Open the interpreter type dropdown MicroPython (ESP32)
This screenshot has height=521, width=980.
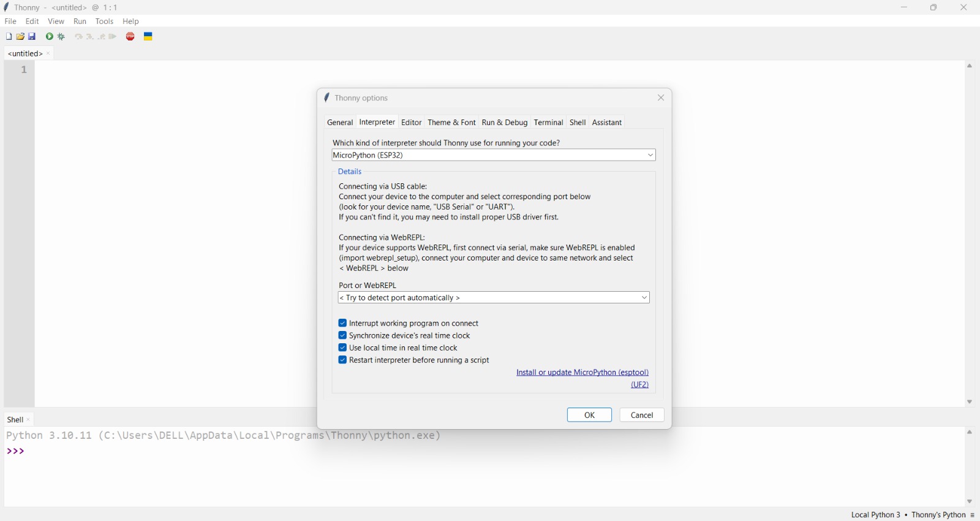pos(494,156)
